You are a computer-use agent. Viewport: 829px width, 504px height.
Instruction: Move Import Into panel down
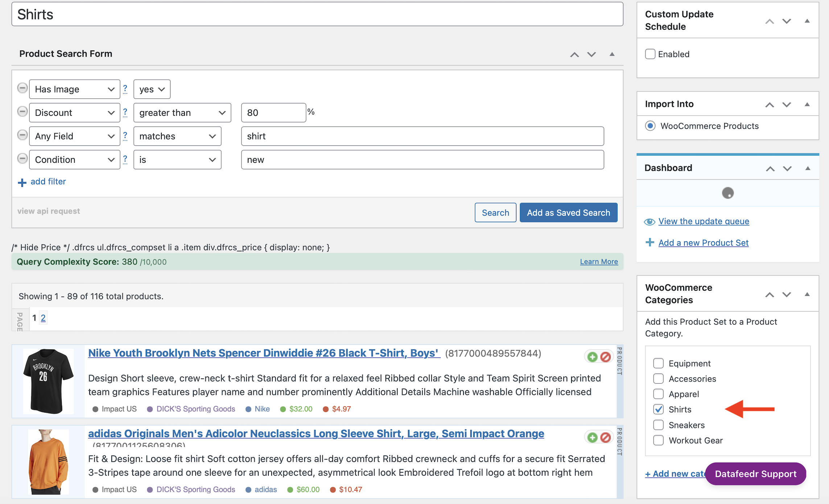coord(787,105)
